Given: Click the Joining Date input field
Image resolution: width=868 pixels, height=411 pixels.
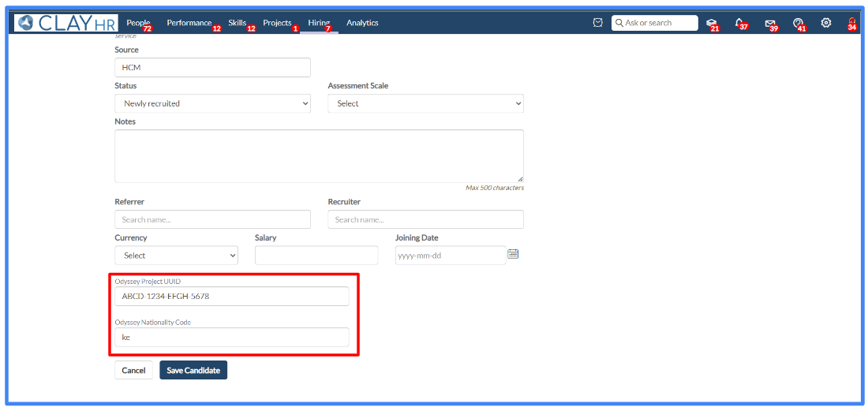Looking at the screenshot, I should pyautogui.click(x=451, y=256).
